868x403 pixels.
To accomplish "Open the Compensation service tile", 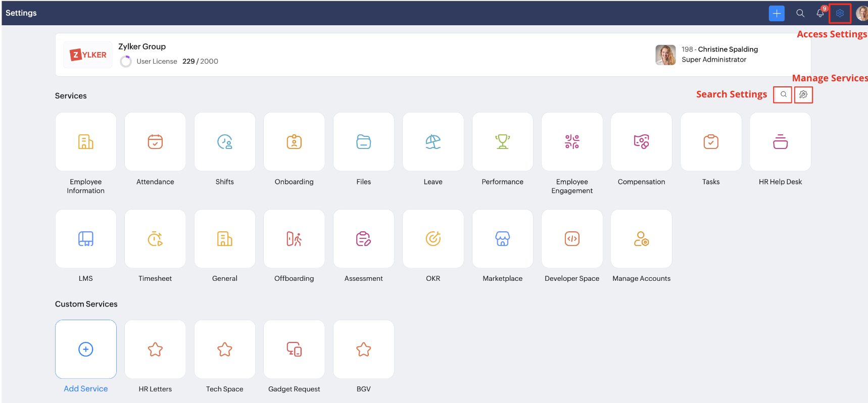I will 642,142.
